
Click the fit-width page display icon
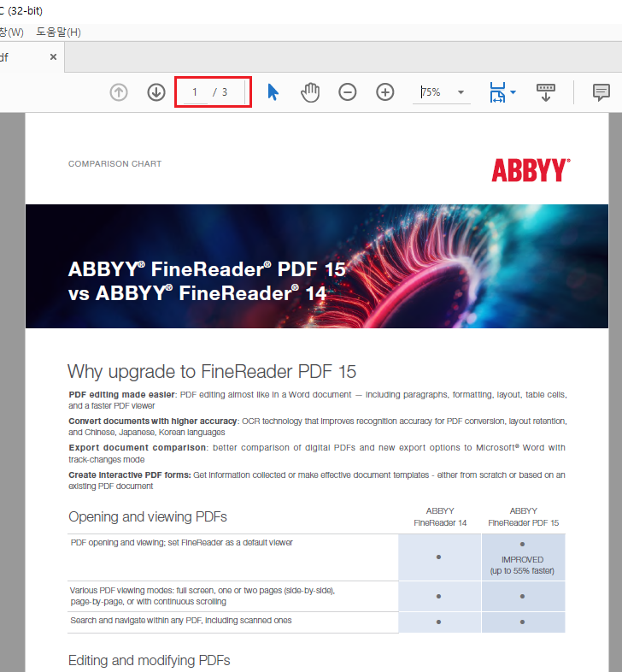(497, 92)
